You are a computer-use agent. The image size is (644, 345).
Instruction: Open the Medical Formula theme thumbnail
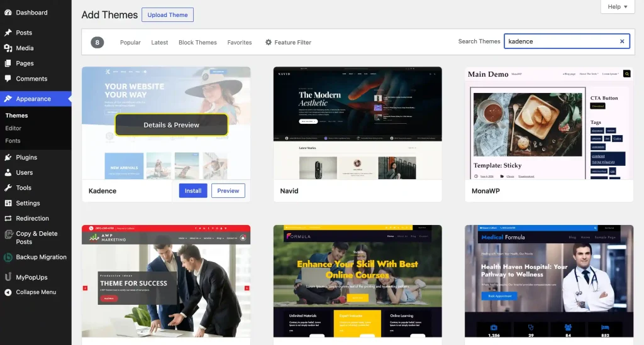coord(549,281)
